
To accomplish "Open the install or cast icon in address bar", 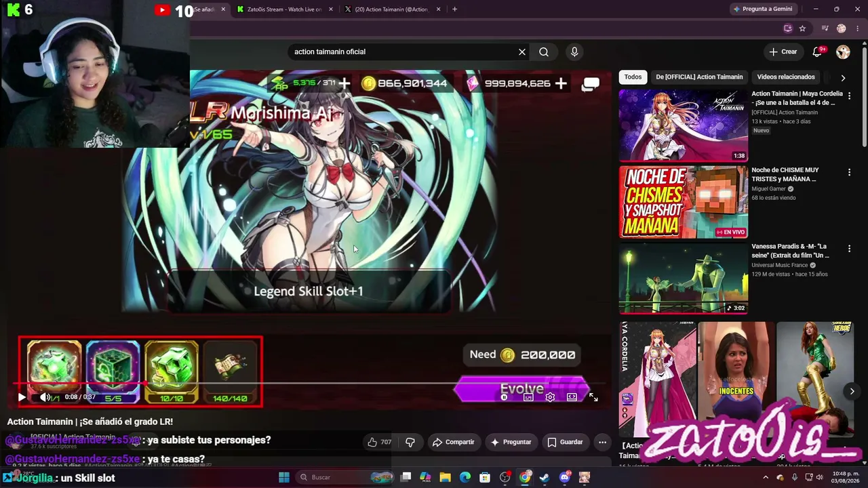I will (x=787, y=28).
